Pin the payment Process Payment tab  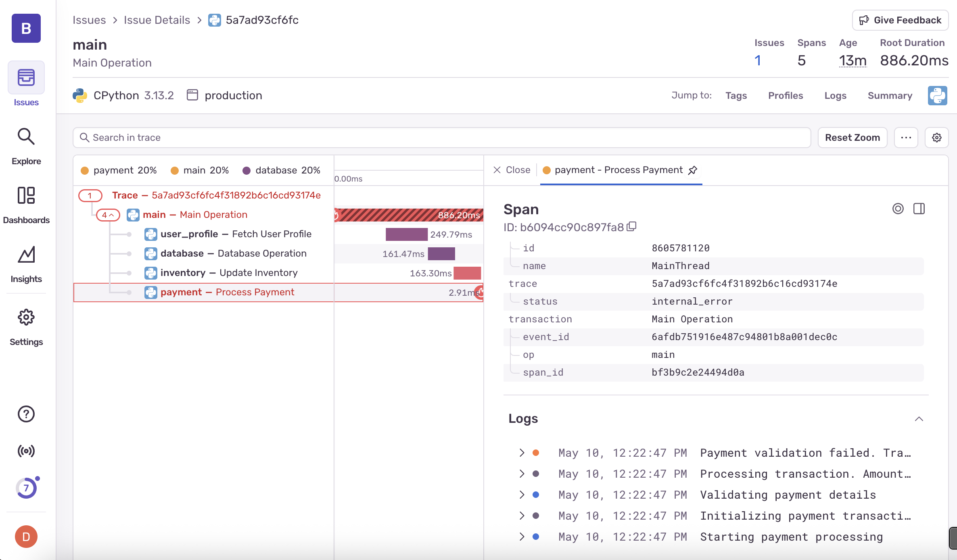693,170
